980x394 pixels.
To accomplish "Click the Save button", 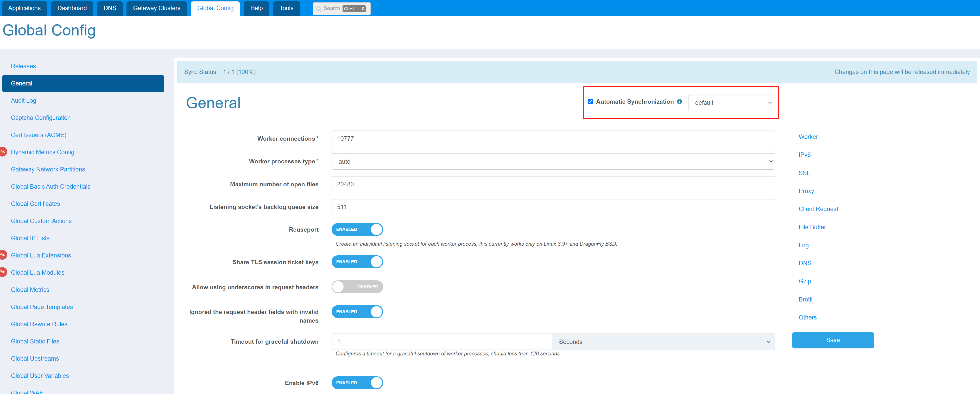I will (x=832, y=340).
